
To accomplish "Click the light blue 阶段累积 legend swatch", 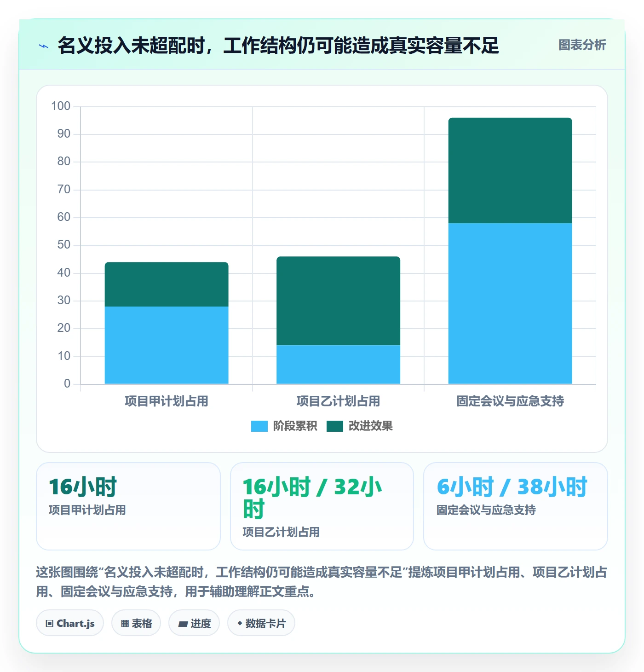I will (259, 426).
